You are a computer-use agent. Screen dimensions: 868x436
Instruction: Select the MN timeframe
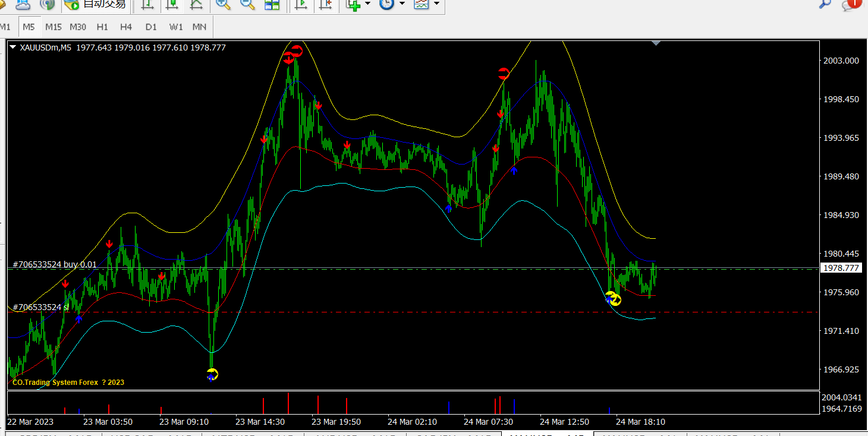point(199,27)
